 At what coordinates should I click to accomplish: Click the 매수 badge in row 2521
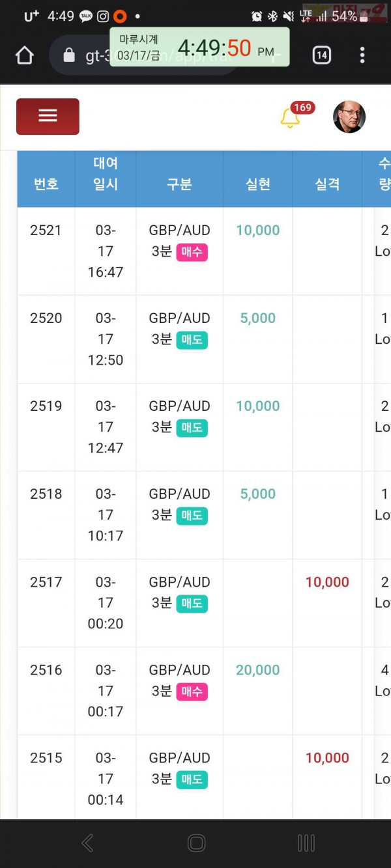click(x=192, y=252)
